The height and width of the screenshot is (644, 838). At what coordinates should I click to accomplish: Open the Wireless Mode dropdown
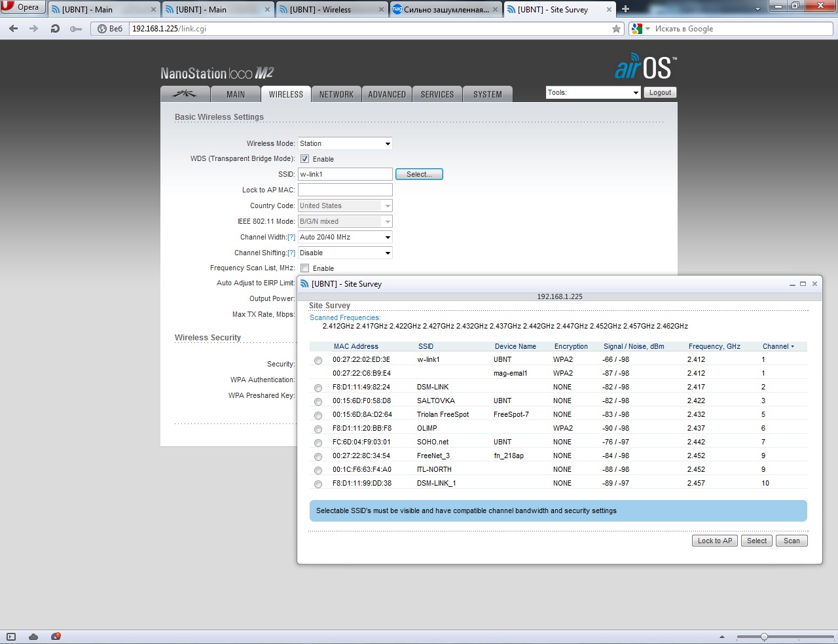coord(345,143)
